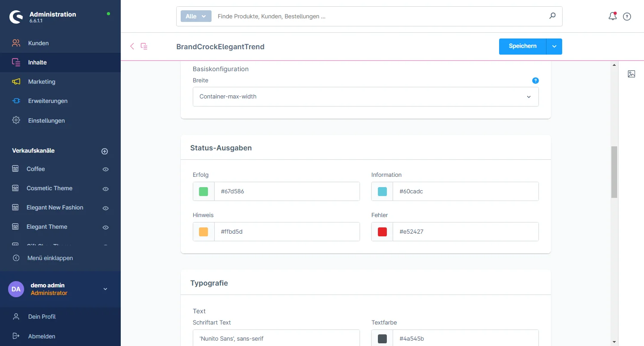The image size is (644, 346).
Task: Toggle eye icon for Cosmetic Theme channel
Action: coord(106,189)
